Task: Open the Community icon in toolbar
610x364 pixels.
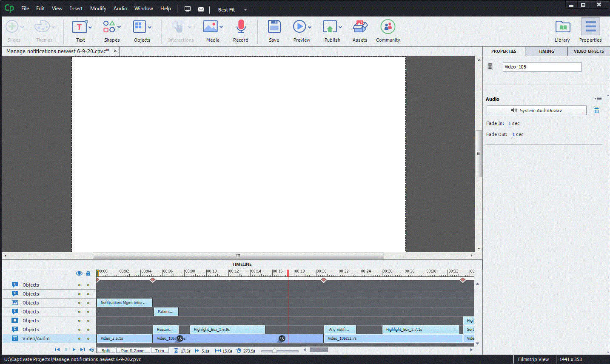Action: [x=388, y=27]
